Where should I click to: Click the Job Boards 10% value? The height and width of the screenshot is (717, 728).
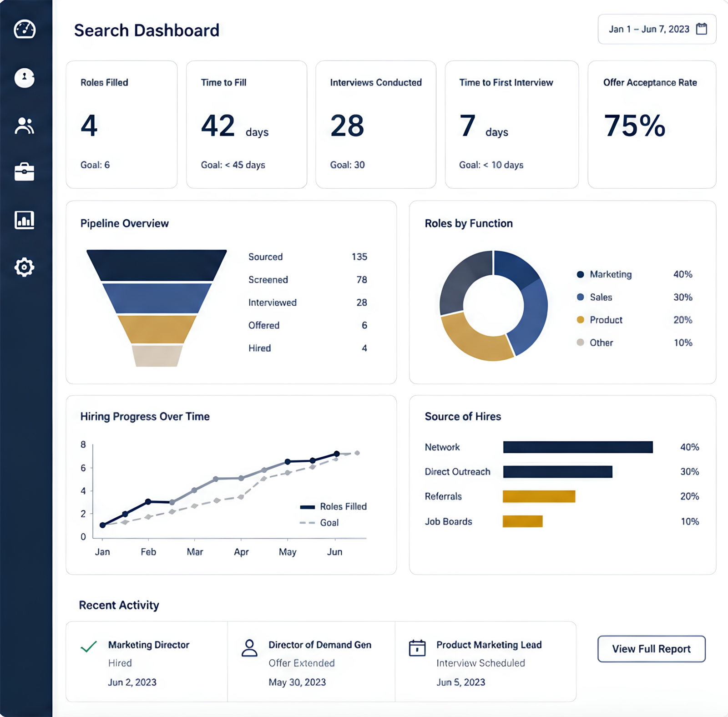click(690, 521)
